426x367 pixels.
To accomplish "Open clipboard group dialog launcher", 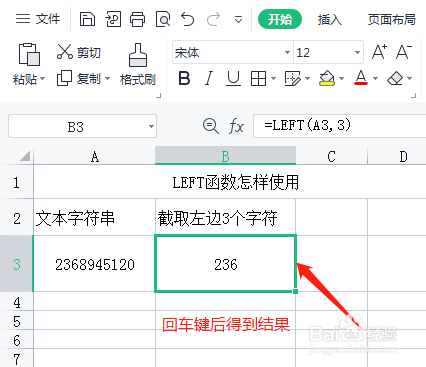I will (159, 95).
